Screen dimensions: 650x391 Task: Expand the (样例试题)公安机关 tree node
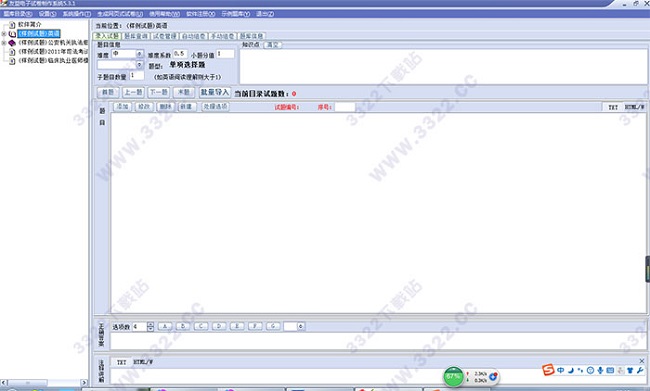click(4, 43)
